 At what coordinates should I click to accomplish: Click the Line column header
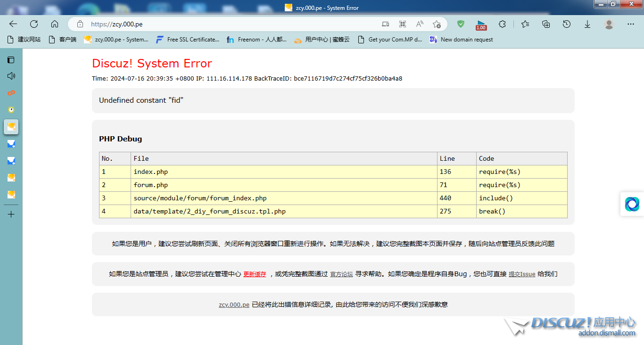click(456, 158)
